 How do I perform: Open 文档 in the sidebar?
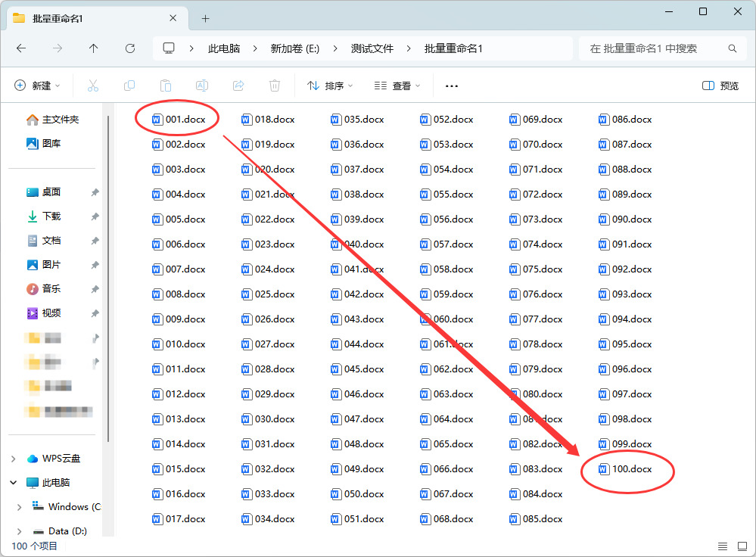[x=44, y=240]
